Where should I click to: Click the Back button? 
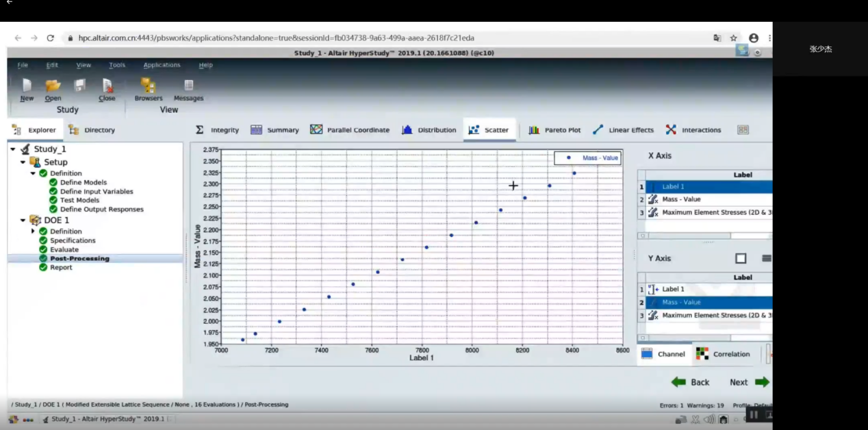tap(690, 382)
